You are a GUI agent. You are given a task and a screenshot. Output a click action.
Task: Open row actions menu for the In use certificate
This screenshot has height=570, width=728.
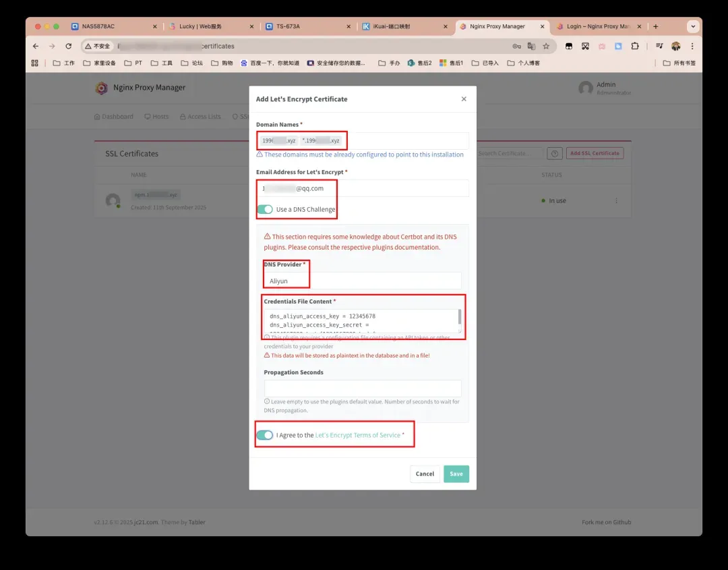(616, 201)
